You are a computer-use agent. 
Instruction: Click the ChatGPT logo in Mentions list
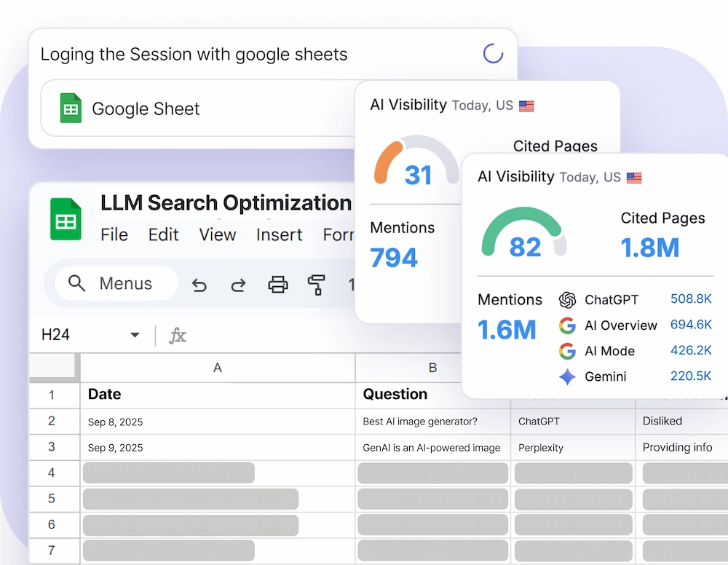[x=567, y=300]
